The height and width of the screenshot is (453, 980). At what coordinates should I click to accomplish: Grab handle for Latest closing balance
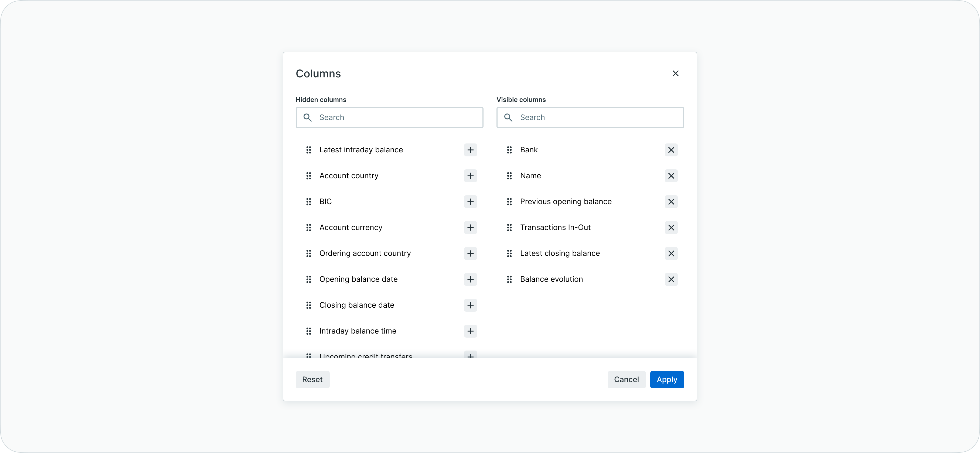pos(509,253)
